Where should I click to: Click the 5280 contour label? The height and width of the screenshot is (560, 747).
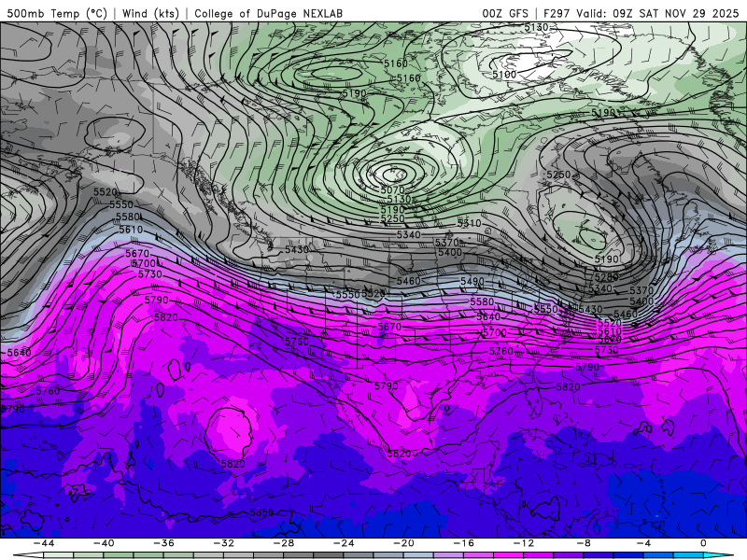(x=606, y=276)
